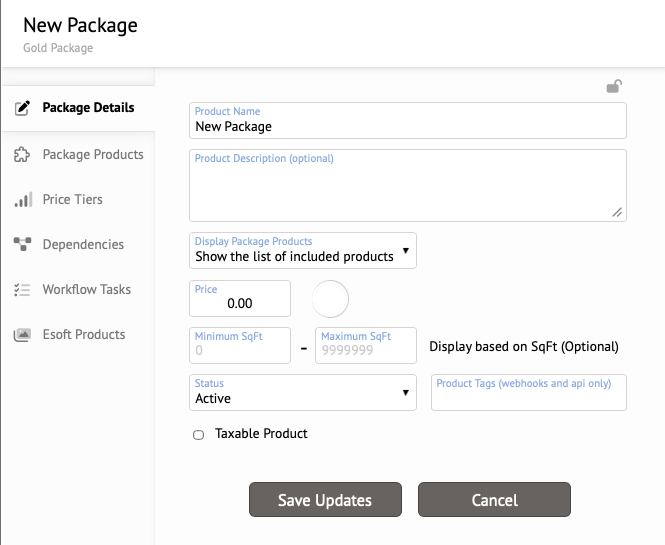The height and width of the screenshot is (545, 665).
Task: Open the Display Package Products dropdown
Action: [x=303, y=250]
